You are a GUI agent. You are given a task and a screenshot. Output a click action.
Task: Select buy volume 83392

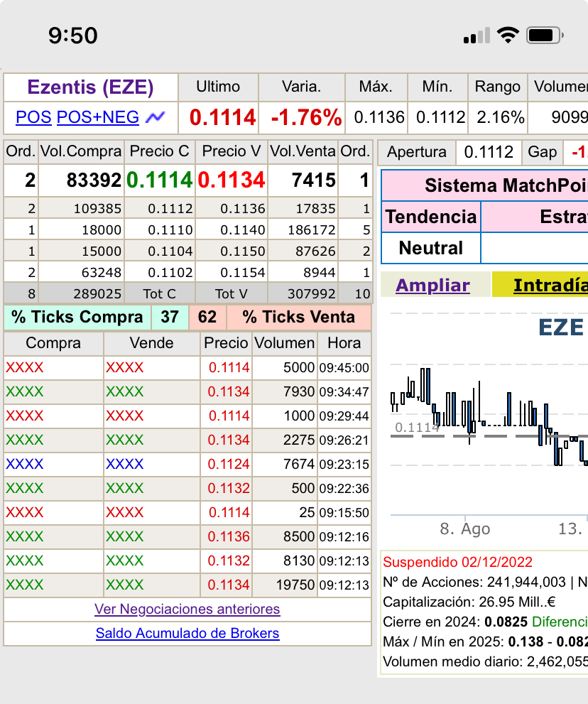[x=94, y=180]
